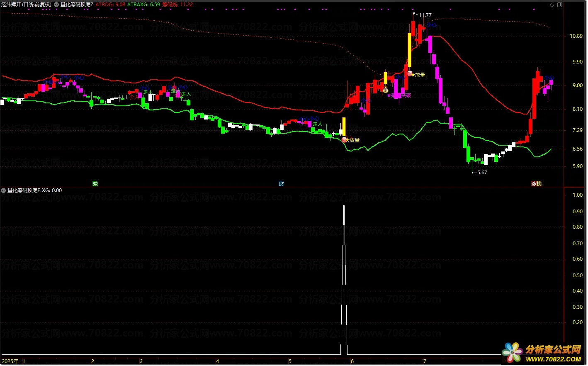Viewport: 588px width, 366px height.
Task: Click the green 减 event marker
Action: 95,183
